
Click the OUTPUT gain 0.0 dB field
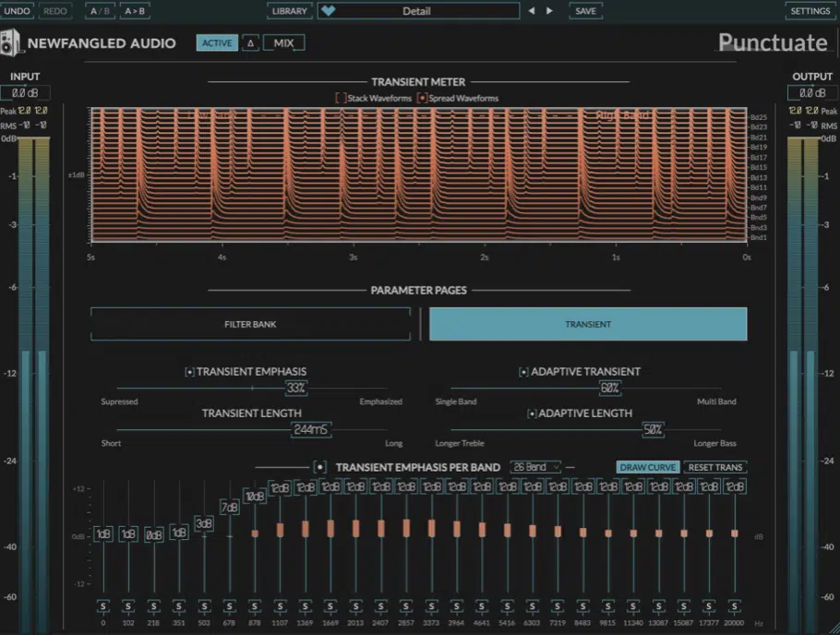point(812,92)
